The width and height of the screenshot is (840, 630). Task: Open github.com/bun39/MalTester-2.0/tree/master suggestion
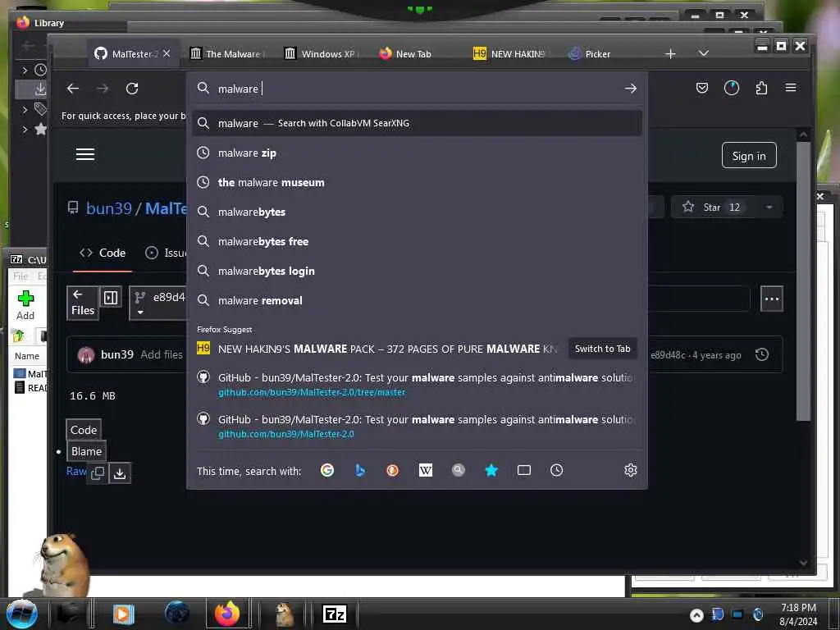point(417,384)
